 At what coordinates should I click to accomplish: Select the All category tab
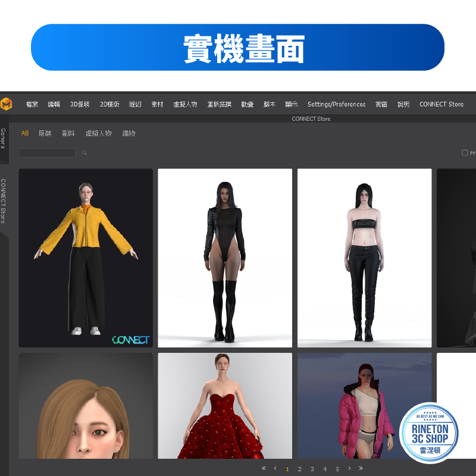[25, 133]
